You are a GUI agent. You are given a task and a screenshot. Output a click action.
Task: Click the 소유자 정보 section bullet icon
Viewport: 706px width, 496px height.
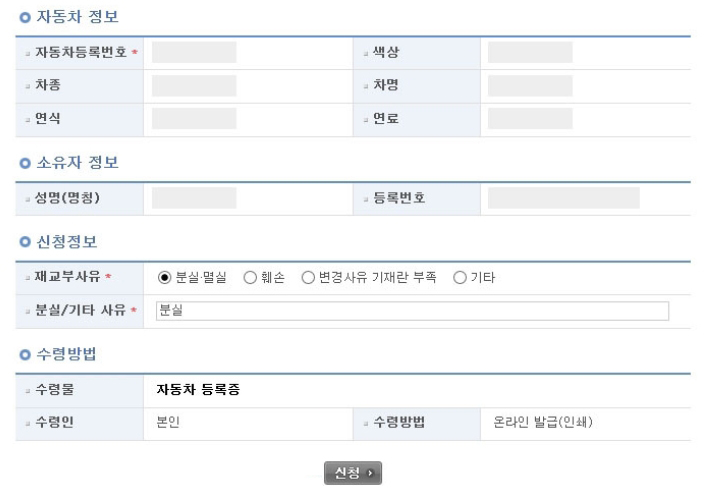[25, 163]
